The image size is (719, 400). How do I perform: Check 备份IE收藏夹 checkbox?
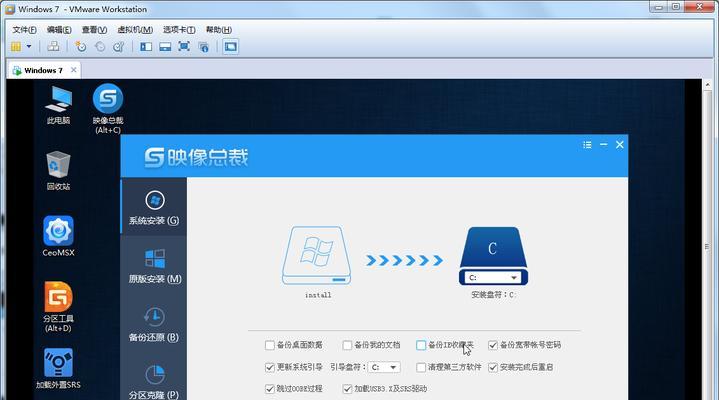pyautogui.click(x=421, y=345)
